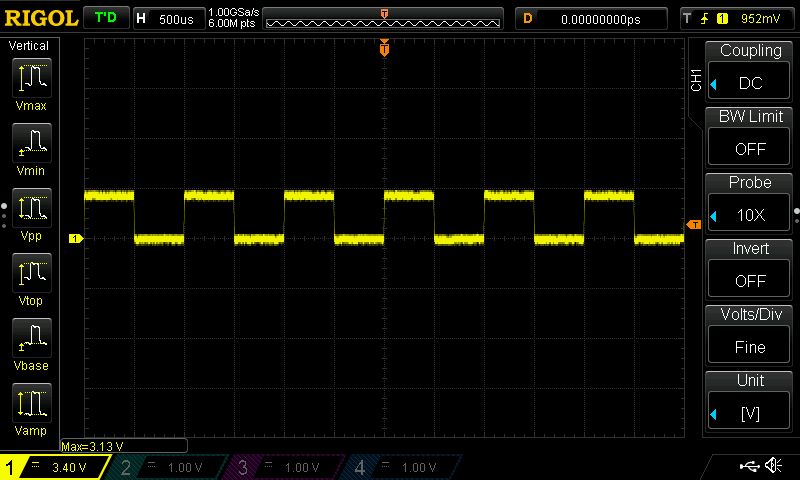
Task: Click the waveform memory overview bar
Action: (383, 19)
